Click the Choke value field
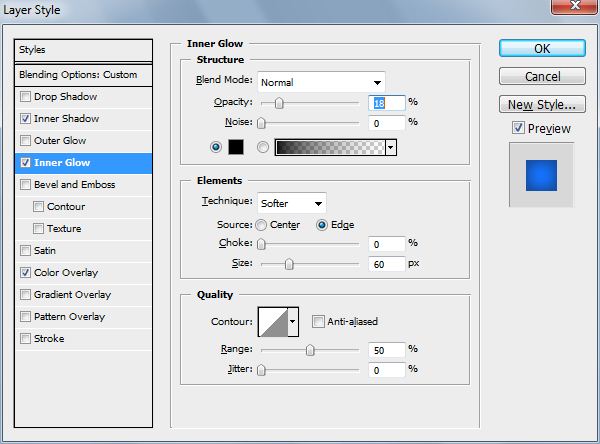Viewport: 600px width, 444px height. click(x=386, y=244)
